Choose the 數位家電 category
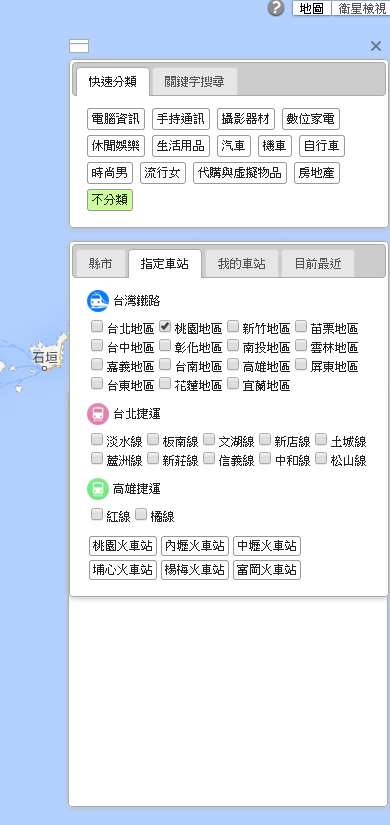Image resolution: width=390 pixels, height=825 pixels. click(x=311, y=119)
